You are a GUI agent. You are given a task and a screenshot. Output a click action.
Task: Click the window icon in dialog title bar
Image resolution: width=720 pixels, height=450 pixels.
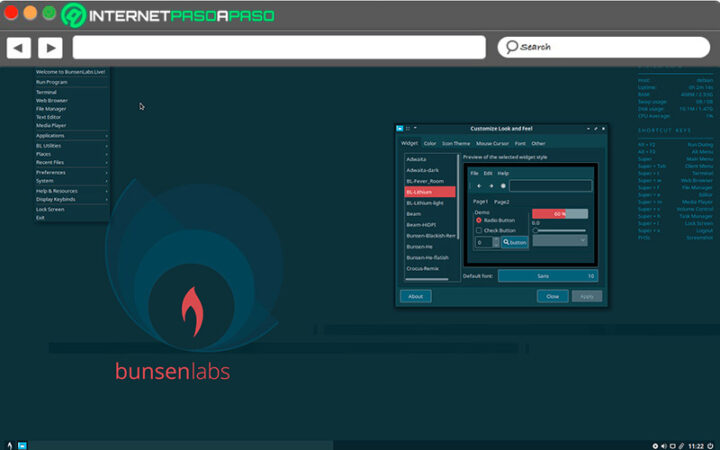coord(401,129)
